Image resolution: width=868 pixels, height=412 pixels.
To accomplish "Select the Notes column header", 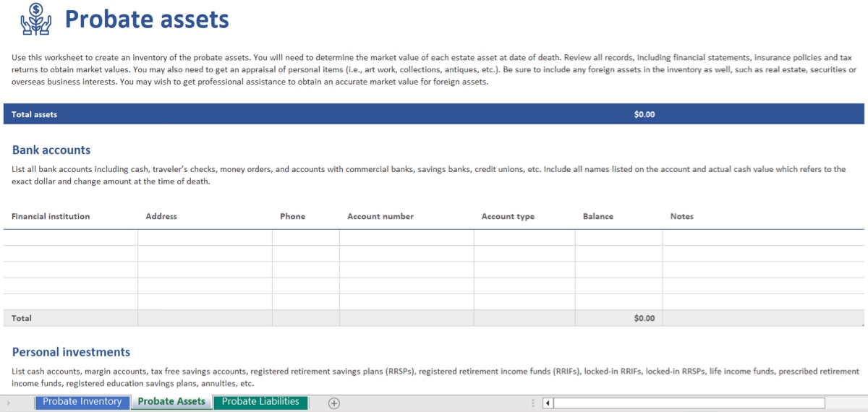I will click(x=682, y=216).
